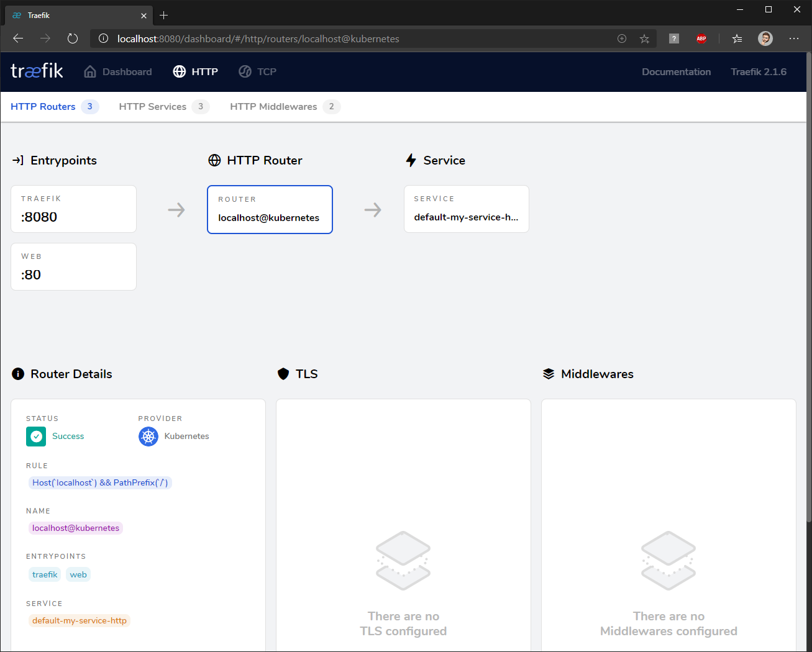Switch to HTTP Middlewares tab

point(285,107)
